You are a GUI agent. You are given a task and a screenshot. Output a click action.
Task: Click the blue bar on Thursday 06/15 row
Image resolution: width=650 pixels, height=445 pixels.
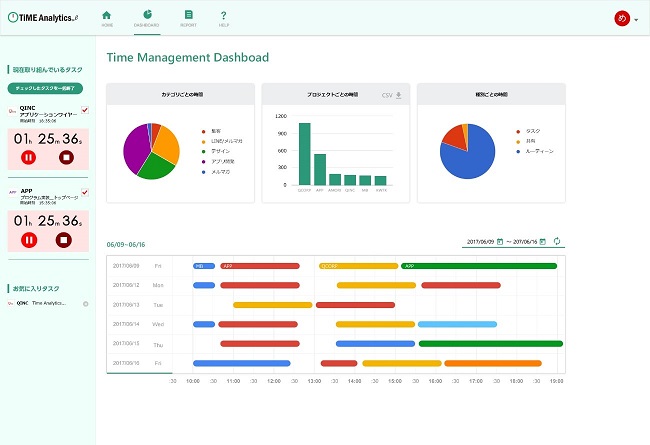click(375, 343)
